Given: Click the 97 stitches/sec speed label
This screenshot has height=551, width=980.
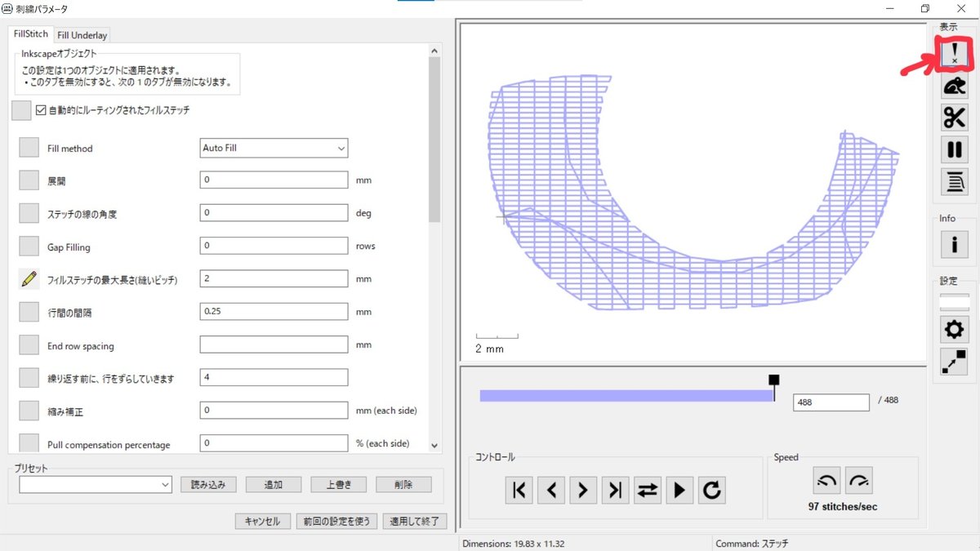Looking at the screenshot, I should 843,507.
